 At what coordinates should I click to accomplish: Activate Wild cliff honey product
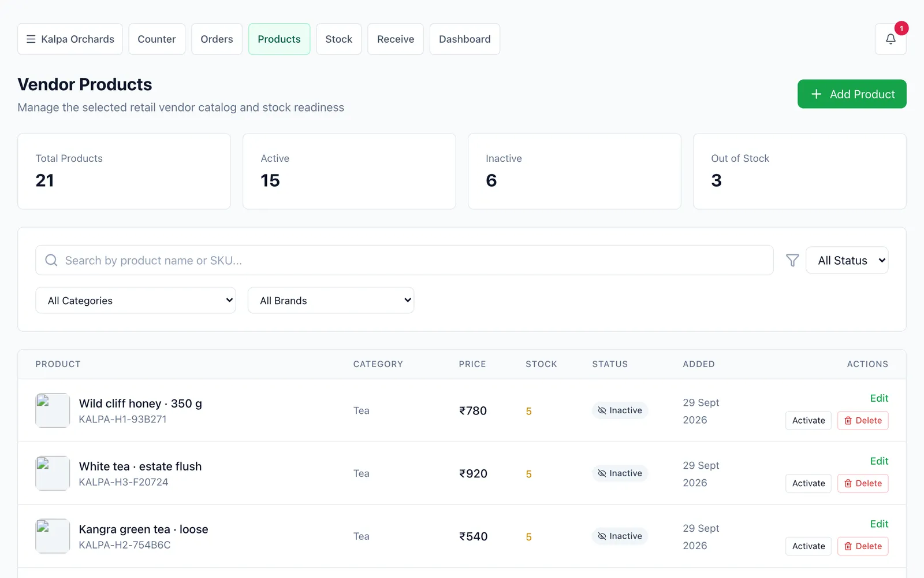coord(808,421)
